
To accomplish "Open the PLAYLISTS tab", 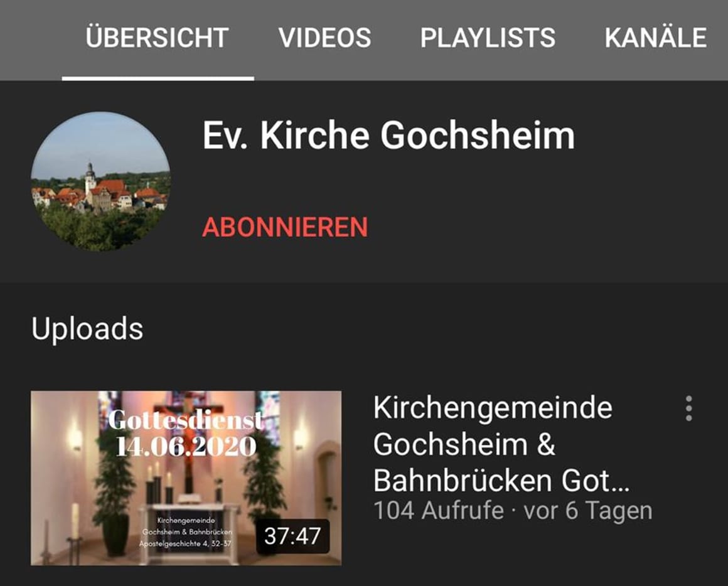I will pos(488,38).
